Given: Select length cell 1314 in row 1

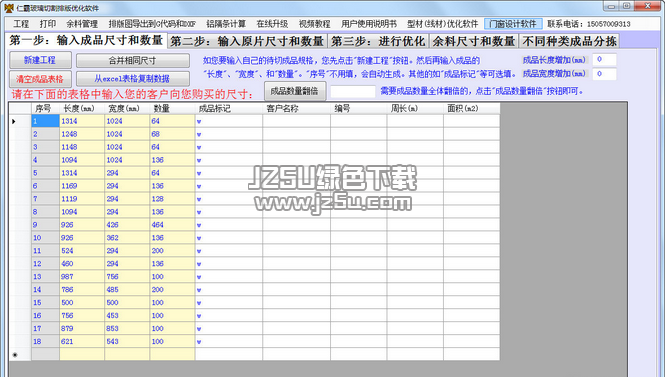Looking at the screenshot, I should point(82,121).
